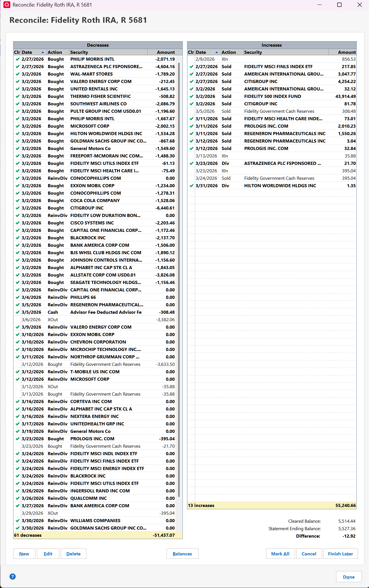Sort Decreases by Clr column header
The width and height of the screenshot is (369, 588).
coord(17,52)
